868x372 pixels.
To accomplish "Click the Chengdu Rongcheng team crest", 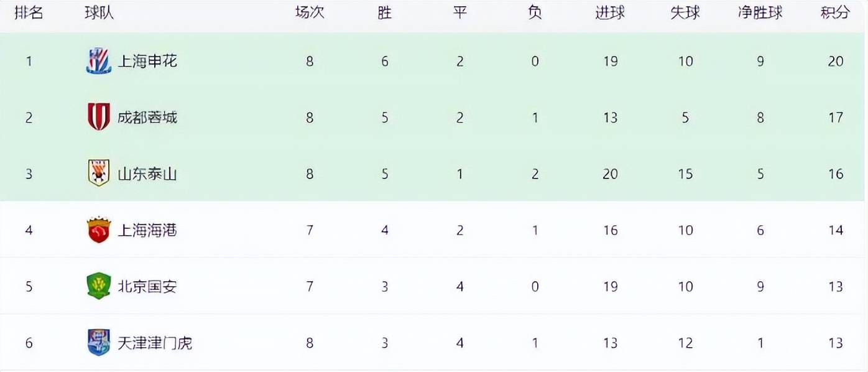I will pos(98,117).
